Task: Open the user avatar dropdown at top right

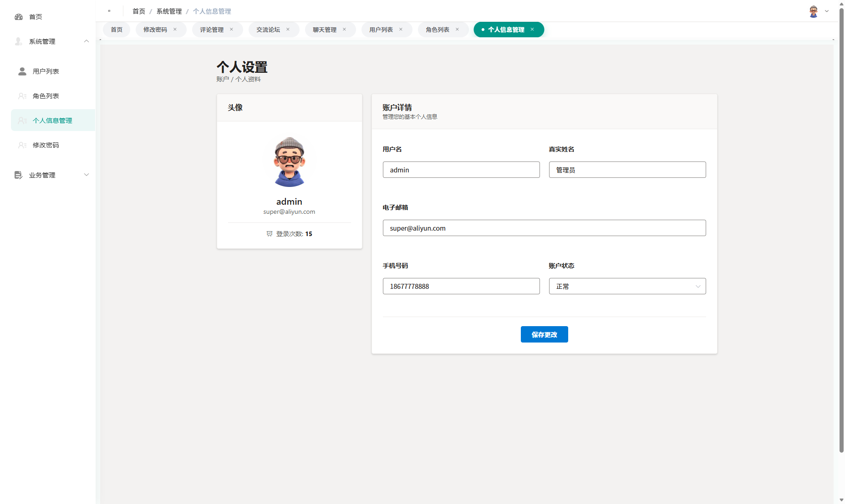Action: [813, 11]
